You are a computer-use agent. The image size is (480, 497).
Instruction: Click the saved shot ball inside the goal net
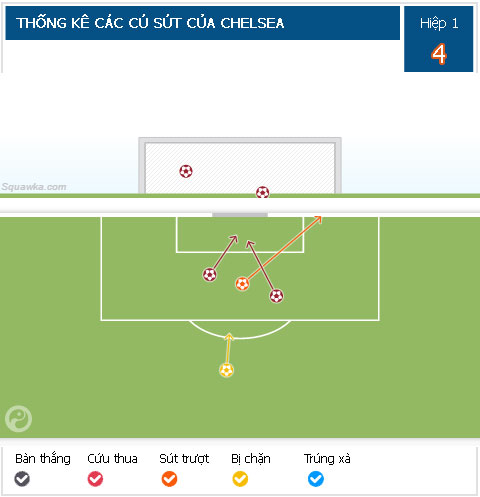coord(186,171)
